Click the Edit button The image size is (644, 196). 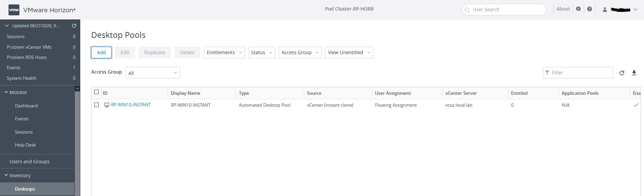coord(125,52)
